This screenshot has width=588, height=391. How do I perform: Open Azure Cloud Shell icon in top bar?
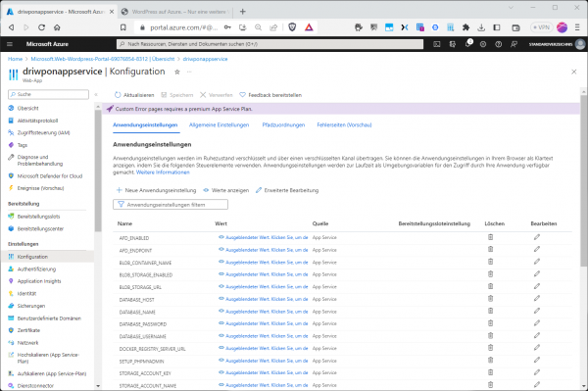click(x=437, y=44)
